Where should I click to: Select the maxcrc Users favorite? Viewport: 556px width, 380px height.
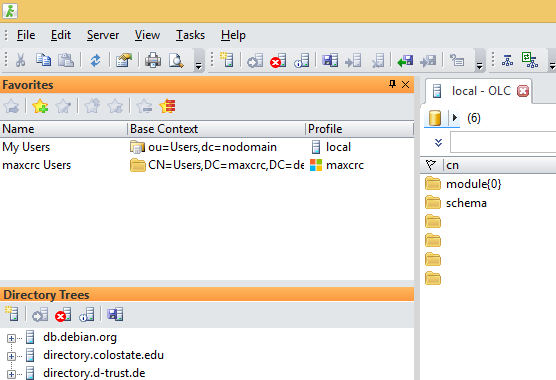[37, 165]
